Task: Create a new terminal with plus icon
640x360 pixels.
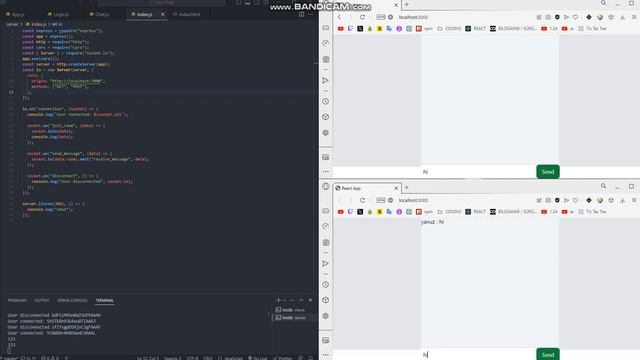Action: pos(278,300)
